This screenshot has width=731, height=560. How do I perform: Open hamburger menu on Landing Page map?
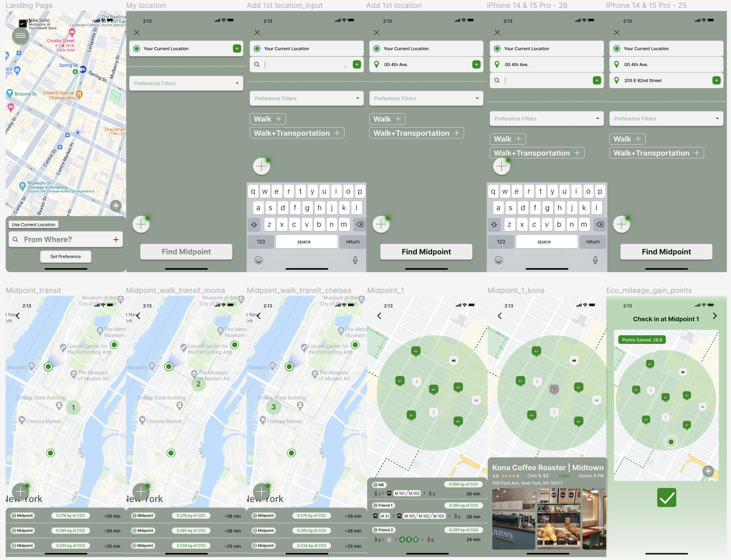(x=20, y=35)
